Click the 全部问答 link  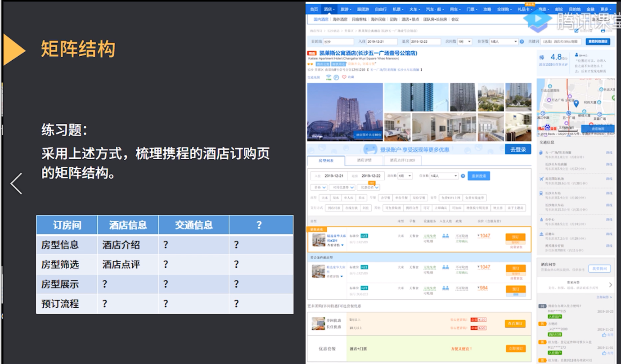(x=604, y=297)
